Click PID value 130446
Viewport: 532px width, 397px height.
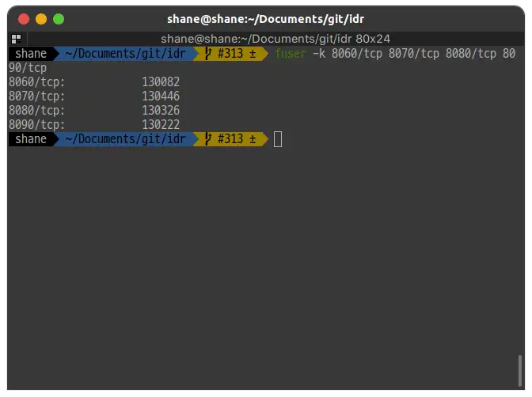coord(161,96)
